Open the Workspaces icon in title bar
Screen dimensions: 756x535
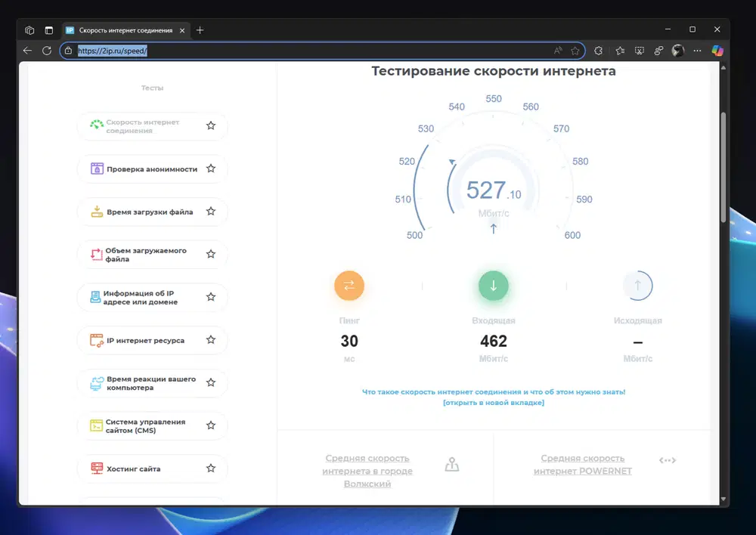pyautogui.click(x=29, y=30)
